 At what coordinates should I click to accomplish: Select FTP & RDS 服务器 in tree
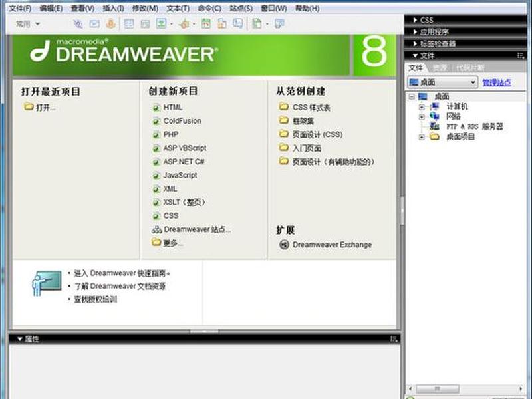474,126
